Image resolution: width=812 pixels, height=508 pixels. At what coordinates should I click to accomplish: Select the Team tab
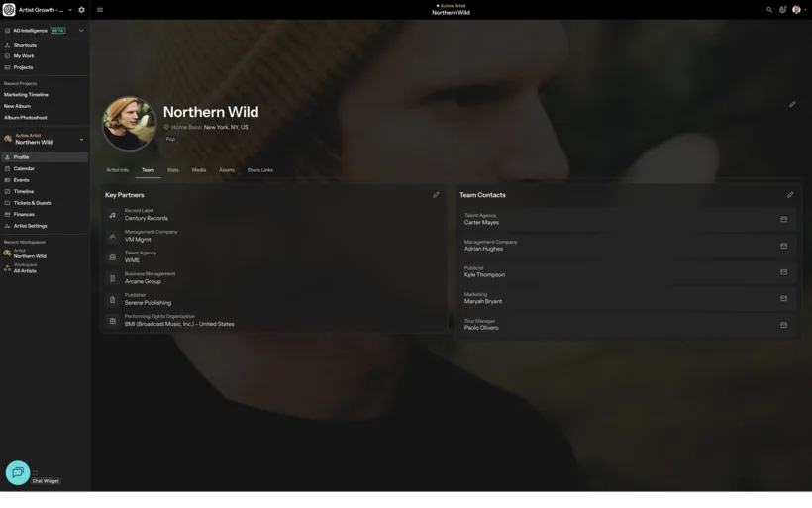149,170
